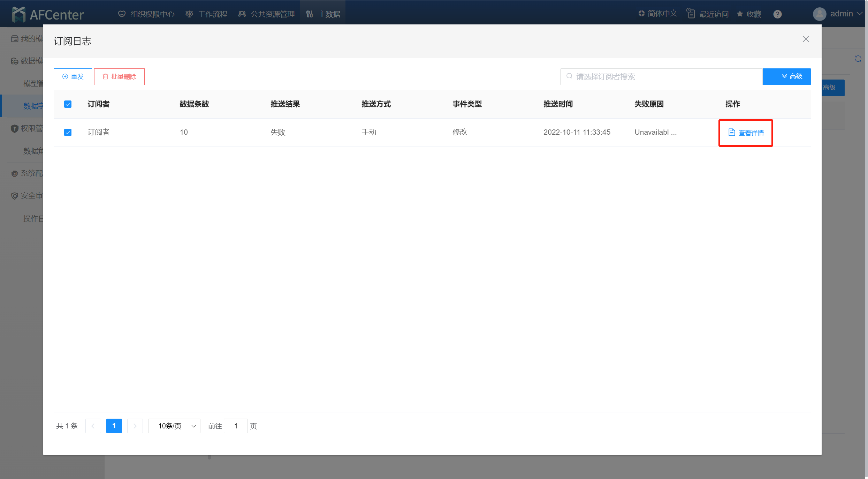The height and width of the screenshot is (479, 868).
Task: Open the 组织权限中心 menu
Action: (x=146, y=14)
